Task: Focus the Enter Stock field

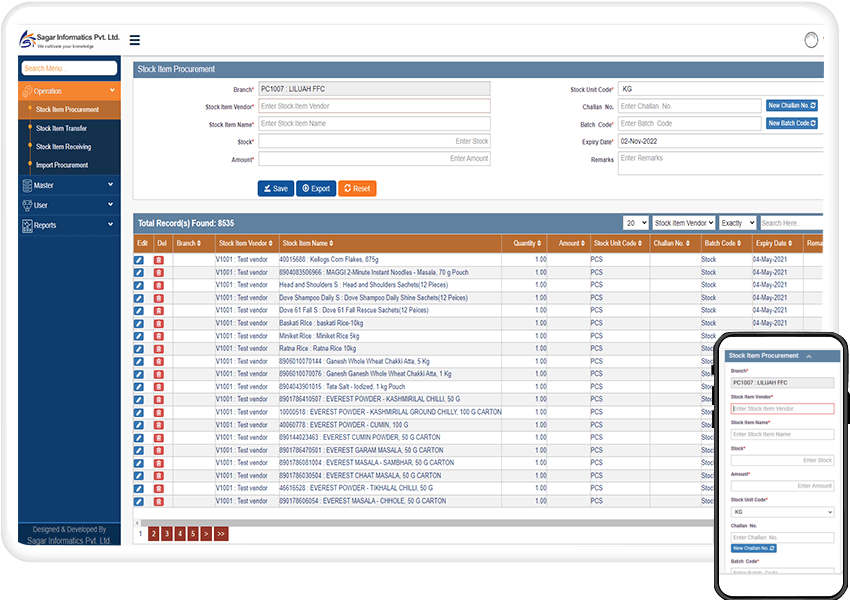Action: [375, 141]
